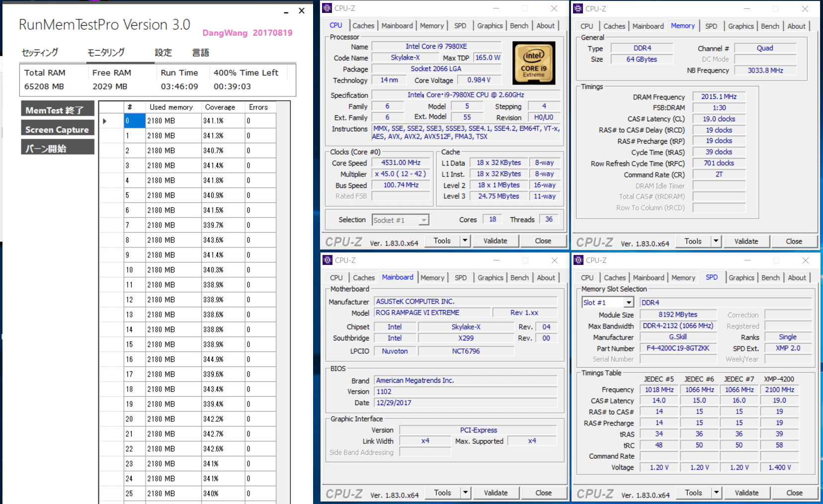Click the CPU-Z title icon in the CPU window
The height and width of the screenshot is (504, 823).
click(x=327, y=8)
